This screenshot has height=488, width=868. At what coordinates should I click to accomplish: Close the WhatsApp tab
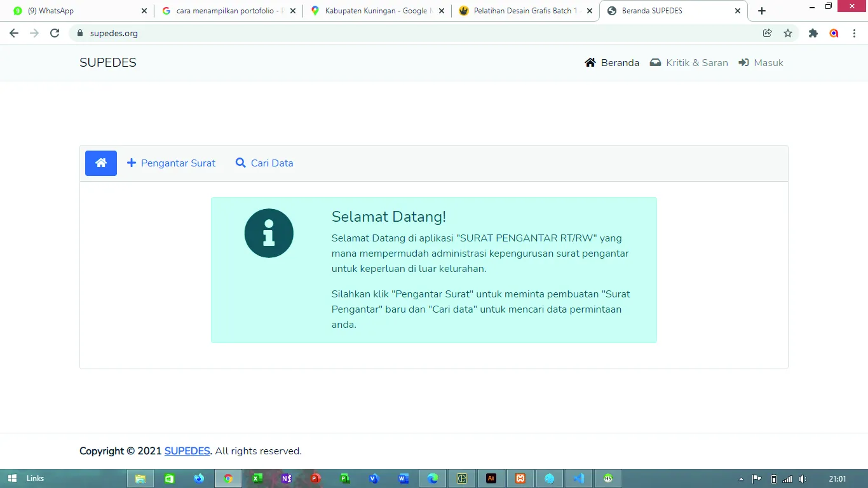(x=144, y=11)
